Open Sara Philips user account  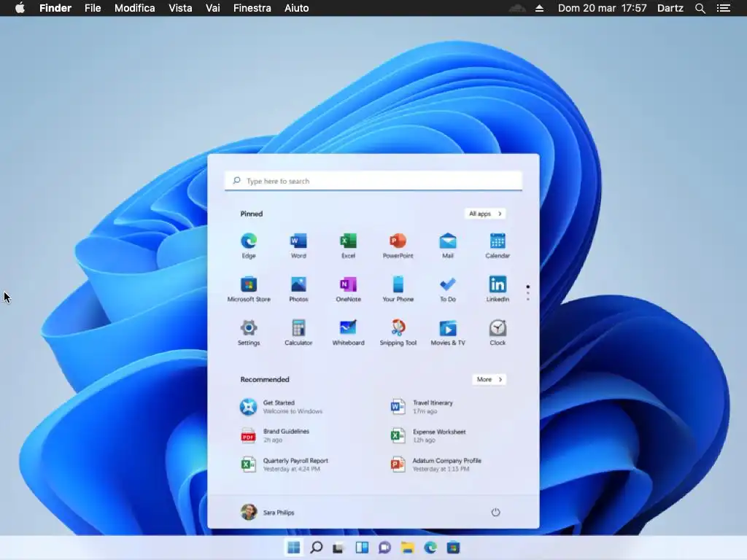(x=267, y=513)
